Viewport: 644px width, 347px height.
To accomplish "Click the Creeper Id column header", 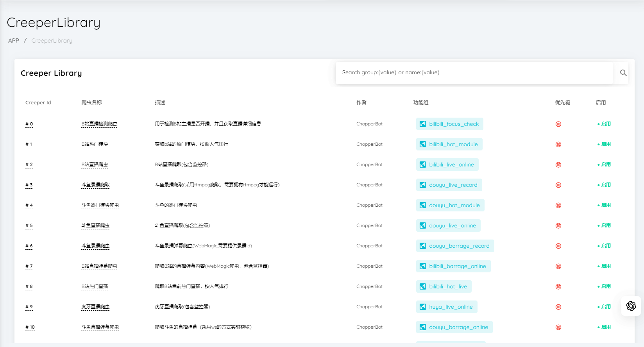I will click(38, 103).
